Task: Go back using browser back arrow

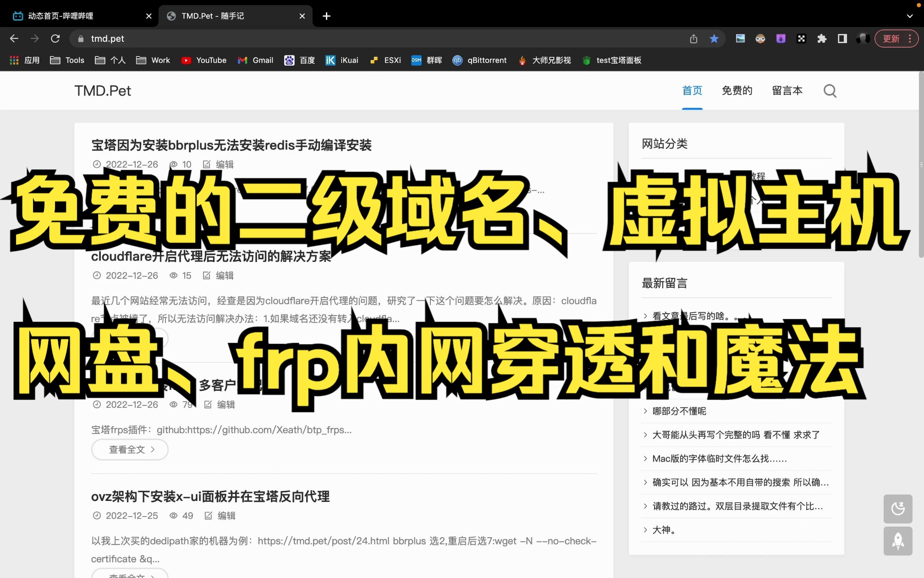Action: click(14, 39)
